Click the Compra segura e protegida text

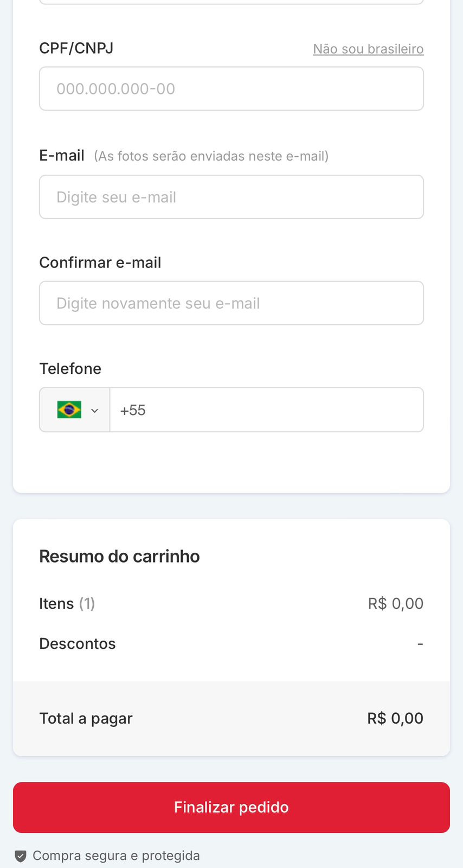[116, 856]
